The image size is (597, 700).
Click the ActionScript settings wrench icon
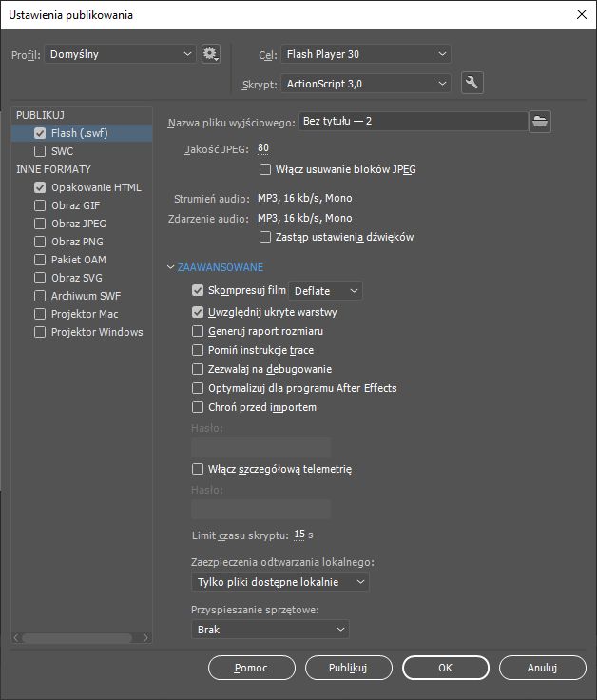pyautogui.click(x=472, y=84)
